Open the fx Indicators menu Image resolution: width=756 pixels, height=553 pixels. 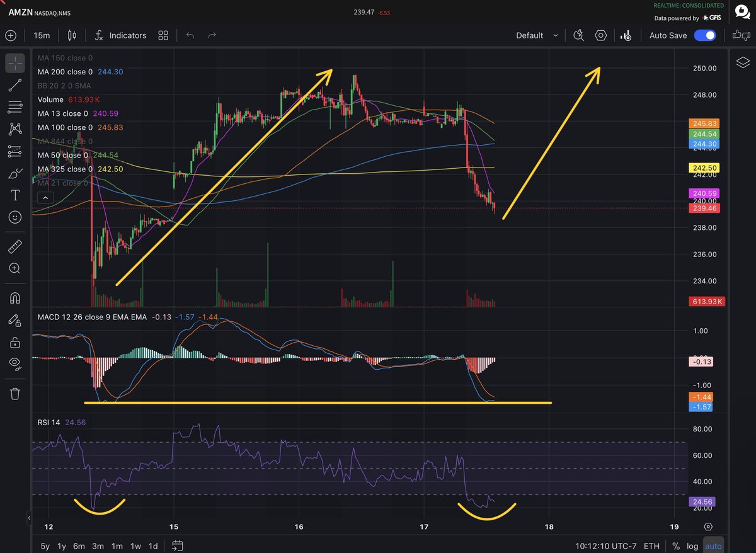[120, 35]
